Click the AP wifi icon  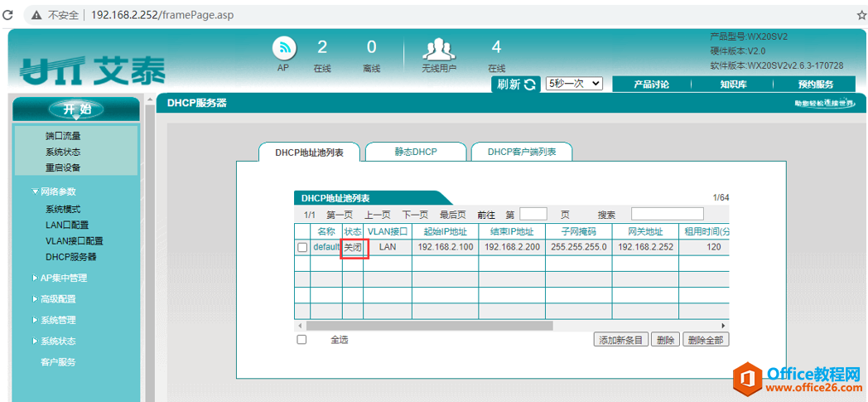283,49
